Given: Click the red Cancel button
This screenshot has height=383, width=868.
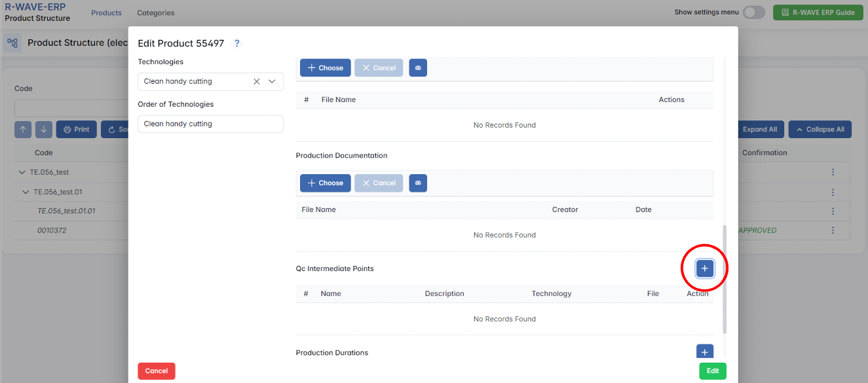Looking at the screenshot, I should (x=156, y=371).
